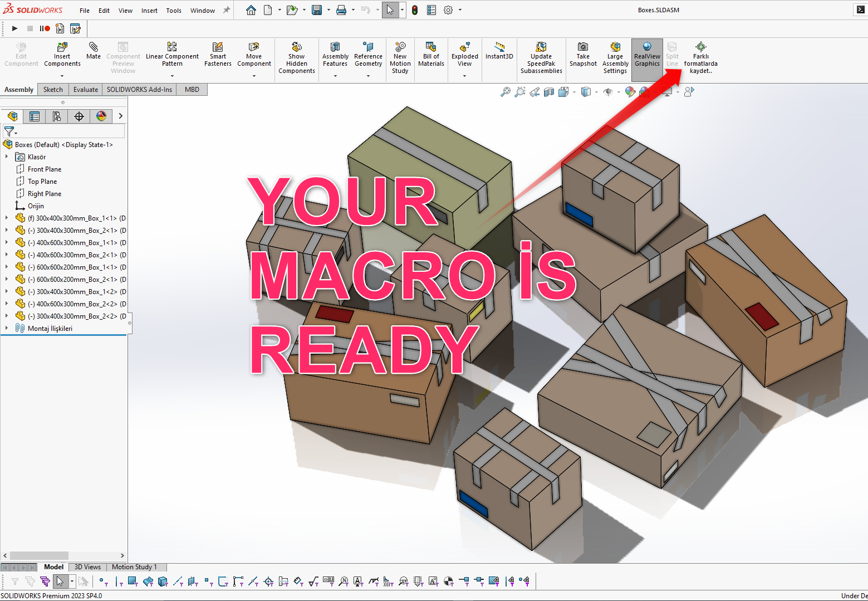The height and width of the screenshot is (601, 868).
Task: Select the Mate tool
Action: point(94,51)
